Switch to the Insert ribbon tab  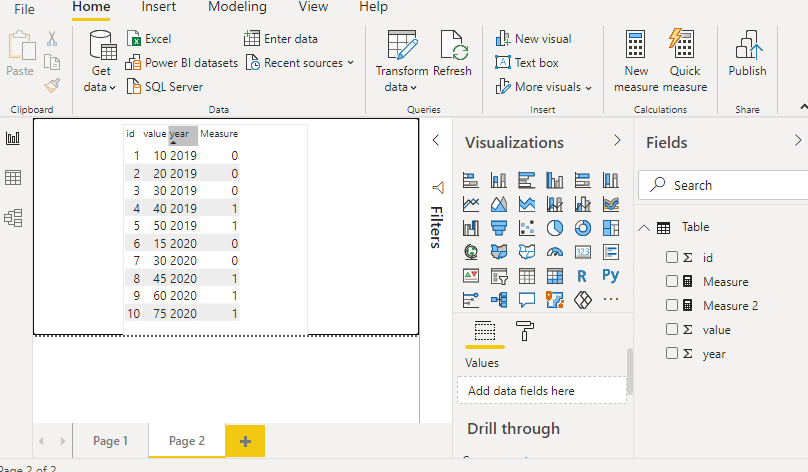[x=158, y=7]
